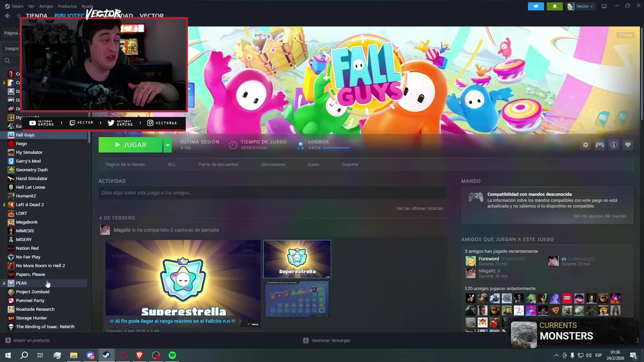Select Project Zomboid entry

coord(33,292)
